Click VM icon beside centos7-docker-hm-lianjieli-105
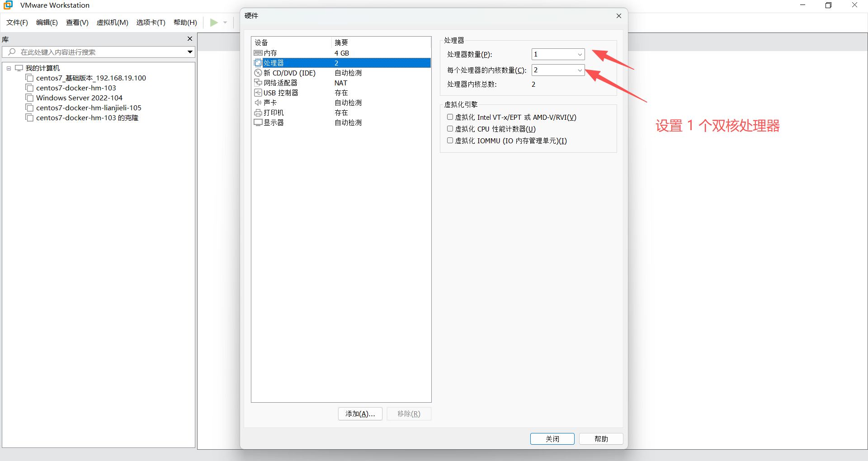868x461 pixels. tap(29, 108)
